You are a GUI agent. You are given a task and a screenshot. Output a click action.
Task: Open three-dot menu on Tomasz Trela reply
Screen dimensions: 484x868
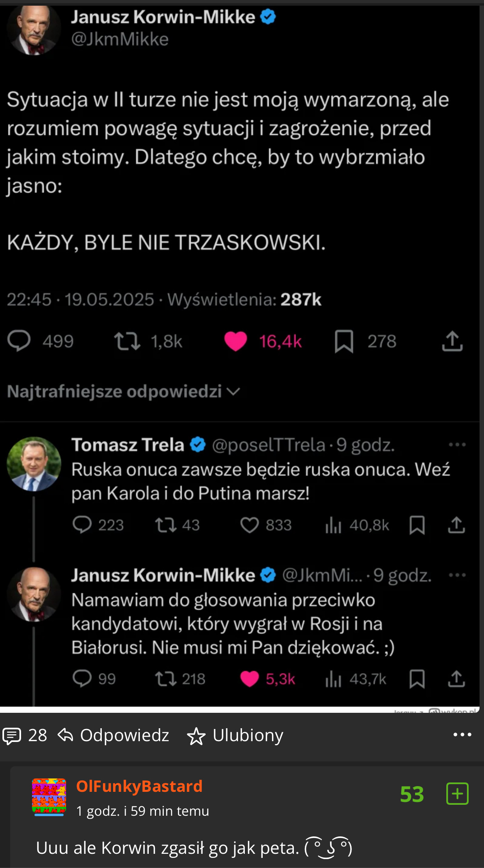point(457,445)
